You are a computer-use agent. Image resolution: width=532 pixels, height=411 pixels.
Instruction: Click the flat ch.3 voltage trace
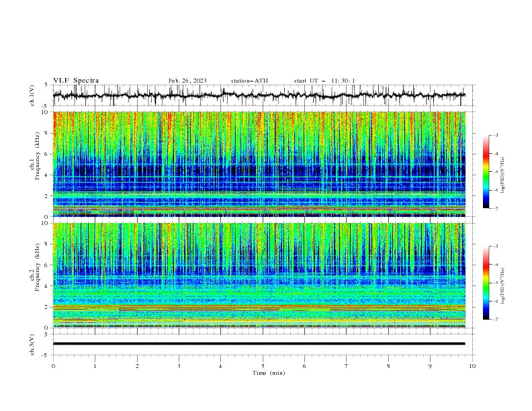pyautogui.click(x=259, y=344)
